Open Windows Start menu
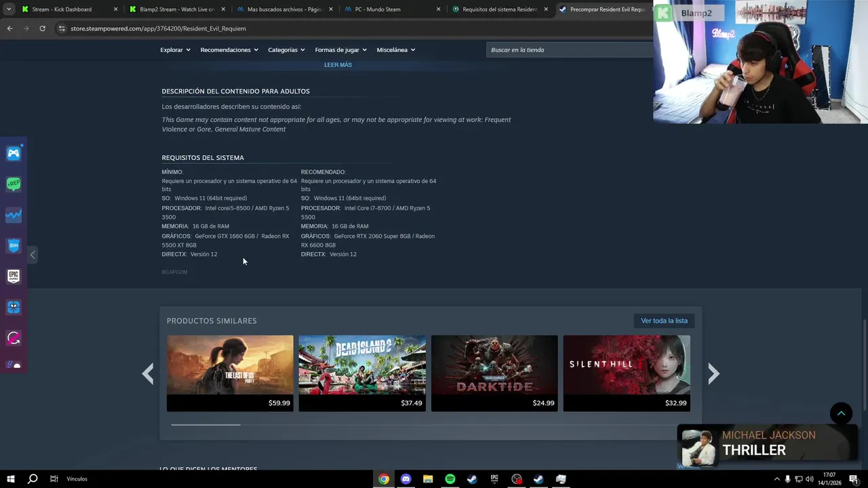Image resolution: width=868 pixels, height=488 pixels. [11, 479]
